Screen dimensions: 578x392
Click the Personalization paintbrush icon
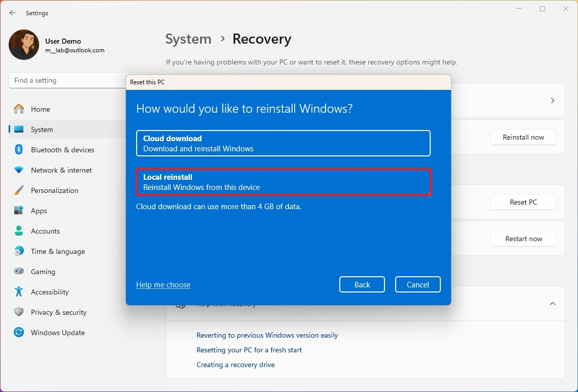click(x=19, y=190)
